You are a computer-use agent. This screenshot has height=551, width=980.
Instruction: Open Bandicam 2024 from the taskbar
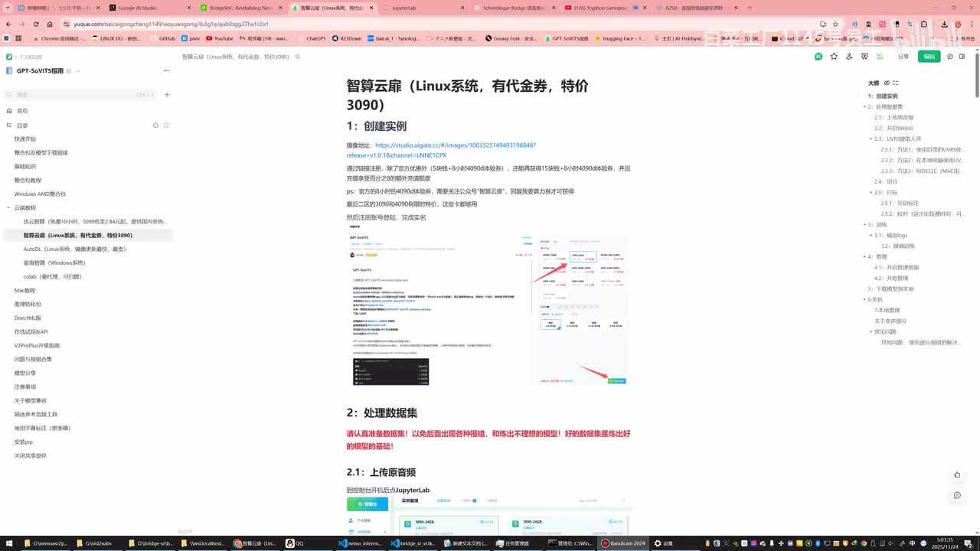pyautogui.click(x=624, y=543)
